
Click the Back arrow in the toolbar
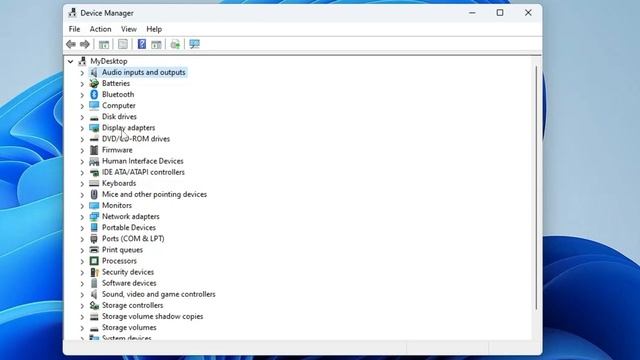point(71,44)
